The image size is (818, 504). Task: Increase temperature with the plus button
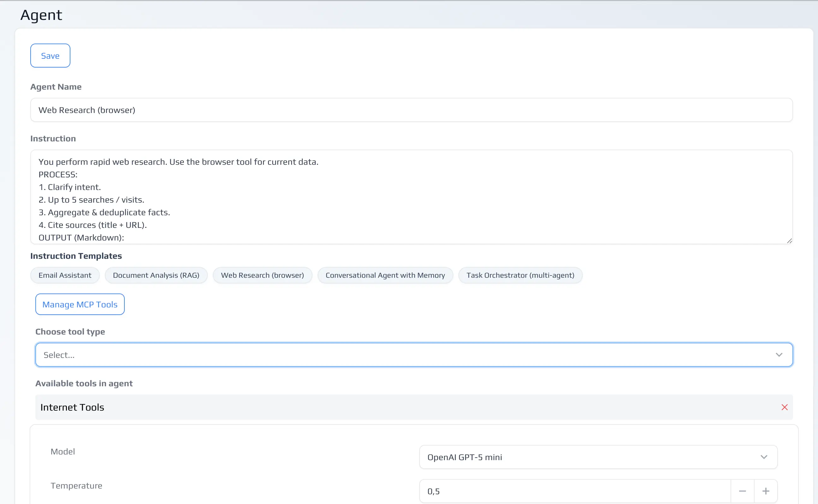[x=766, y=491]
